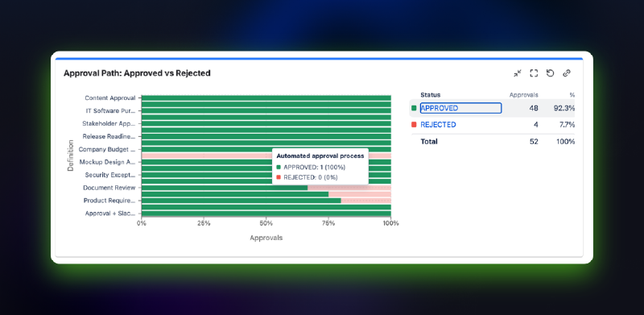644x315 pixels.
Task: Open the APPROVED status link in the table
Action: [440, 108]
